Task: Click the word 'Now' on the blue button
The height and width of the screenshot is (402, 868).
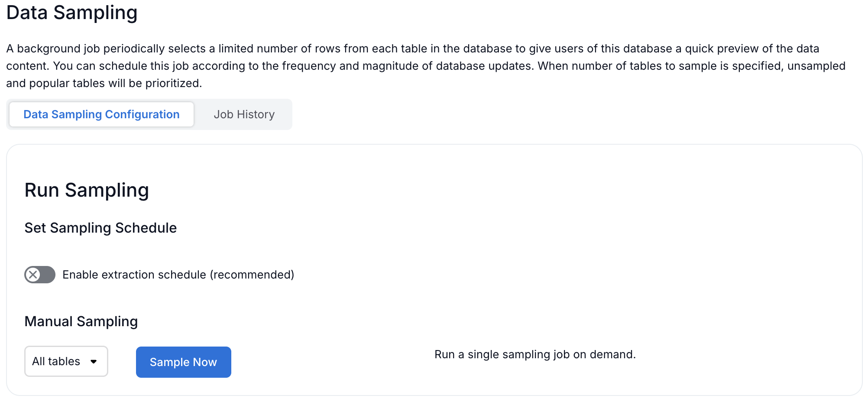Action: point(205,362)
